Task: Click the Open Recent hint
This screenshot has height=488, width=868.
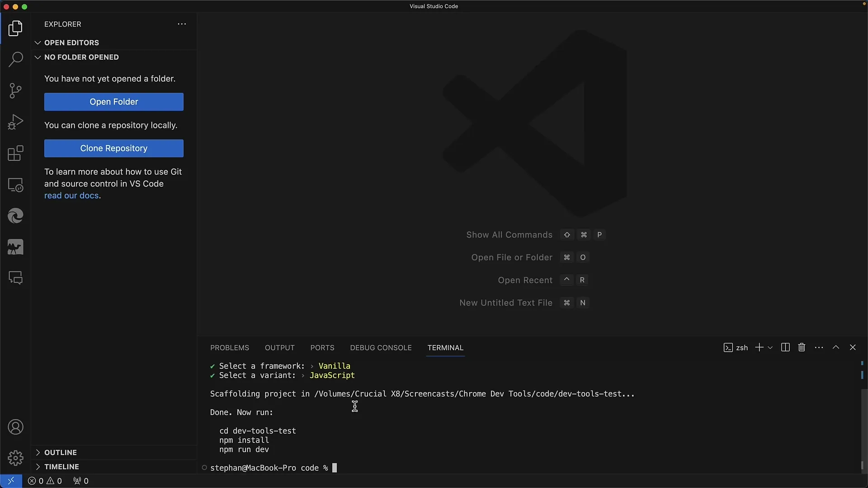Action: pos(543,280)
